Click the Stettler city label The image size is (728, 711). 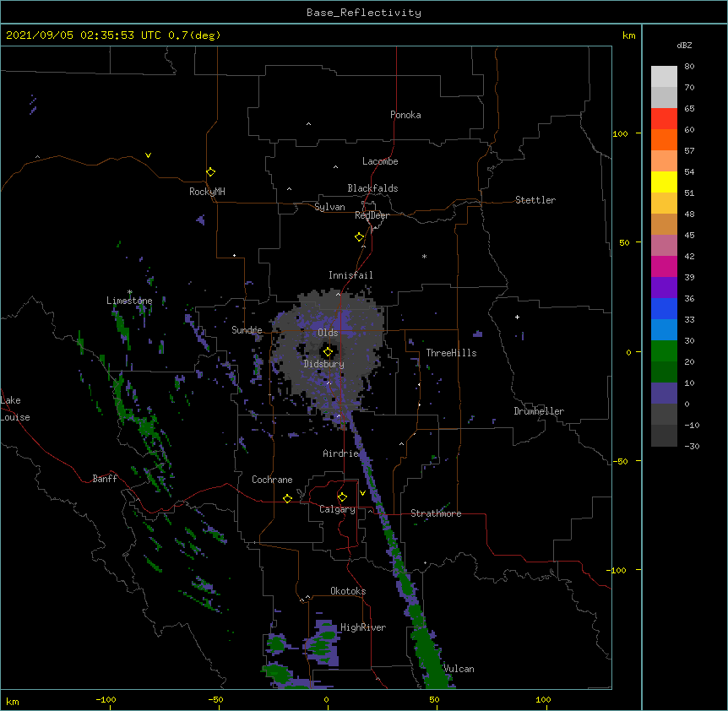pos(535,200)
